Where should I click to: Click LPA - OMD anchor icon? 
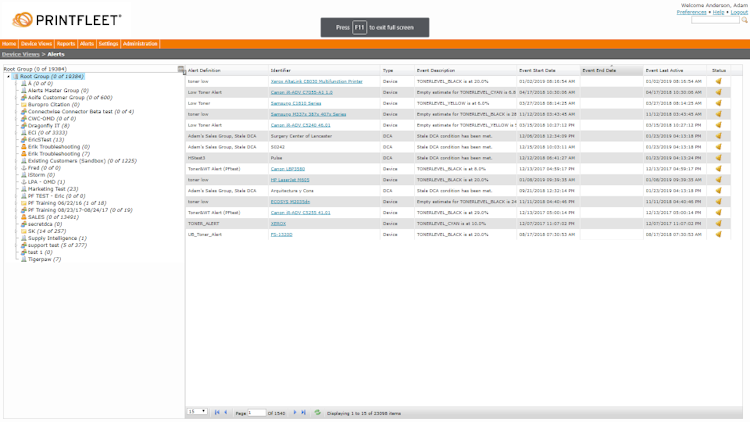[x=23, y=182]
